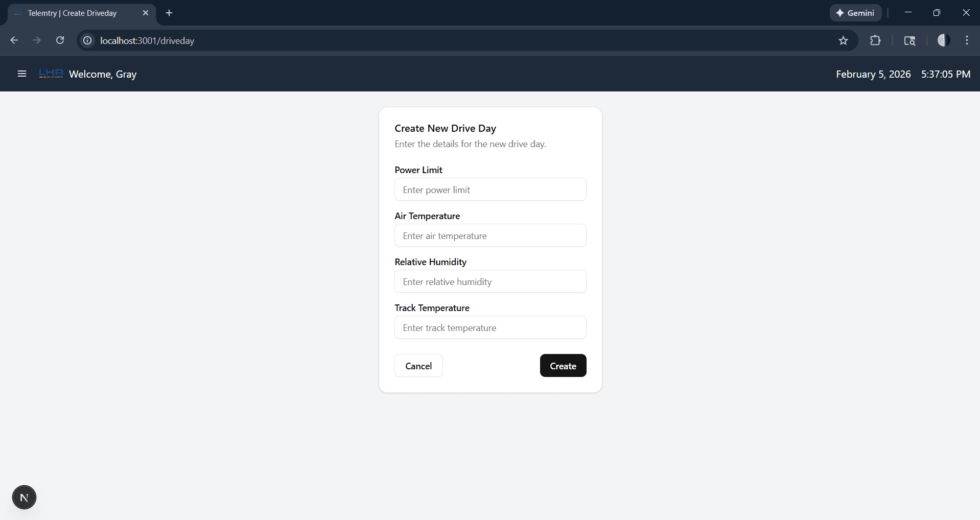
Task: Select the Track Temperature input box
Action: (490, 327)
